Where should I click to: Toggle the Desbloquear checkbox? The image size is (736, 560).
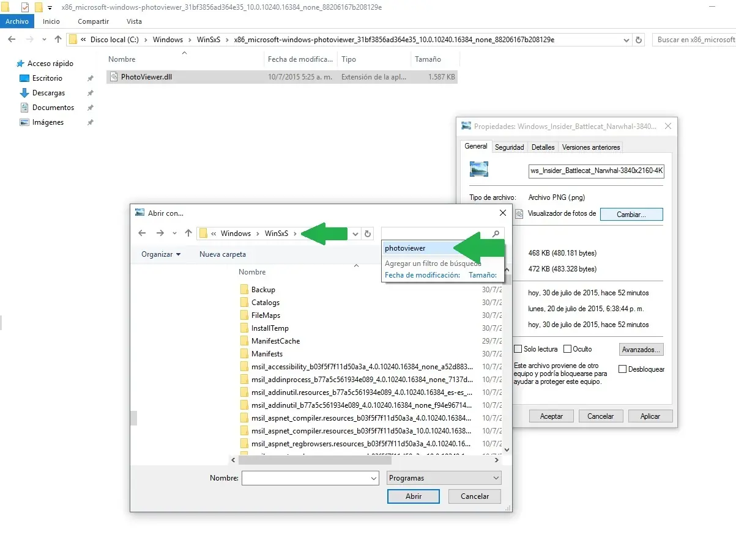(x=623, y=369)
